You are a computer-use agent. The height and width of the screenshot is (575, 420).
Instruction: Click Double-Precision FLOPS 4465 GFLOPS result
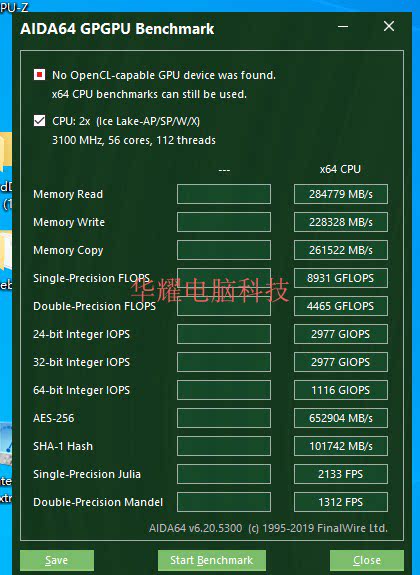[341, 306]
